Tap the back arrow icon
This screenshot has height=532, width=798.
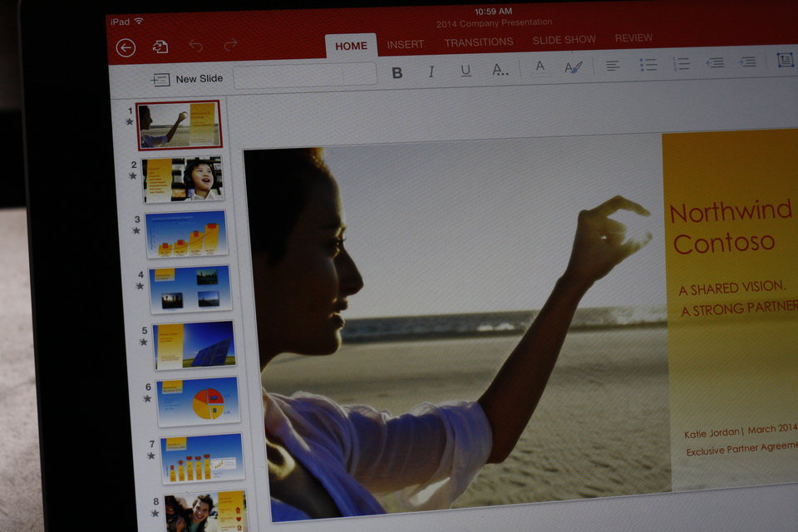click(126, 47)
